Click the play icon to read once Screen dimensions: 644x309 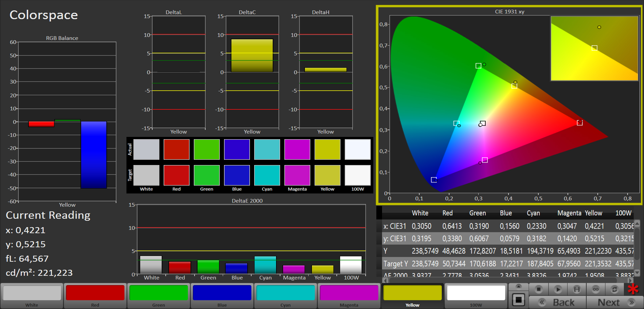(x=558, y=289)
